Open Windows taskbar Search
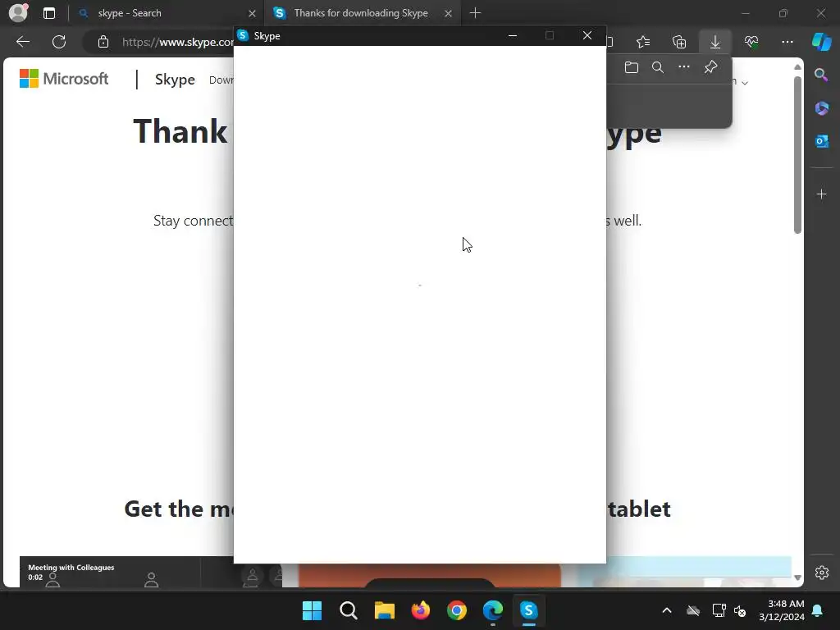The height and width of the screenshot is (630, 840). point(348,610)
